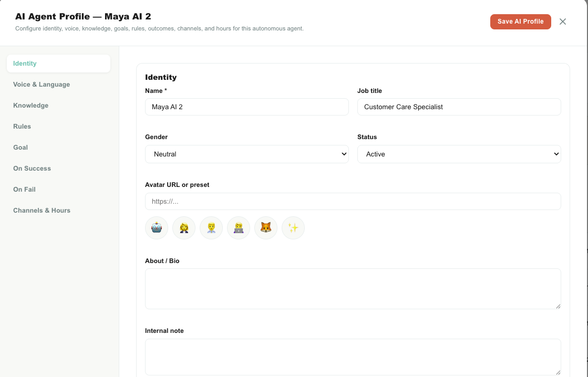Click the 'Status' field label
The height and width of the screenshot is (377, 588).
pyautogui.click(x=367, y=137)
